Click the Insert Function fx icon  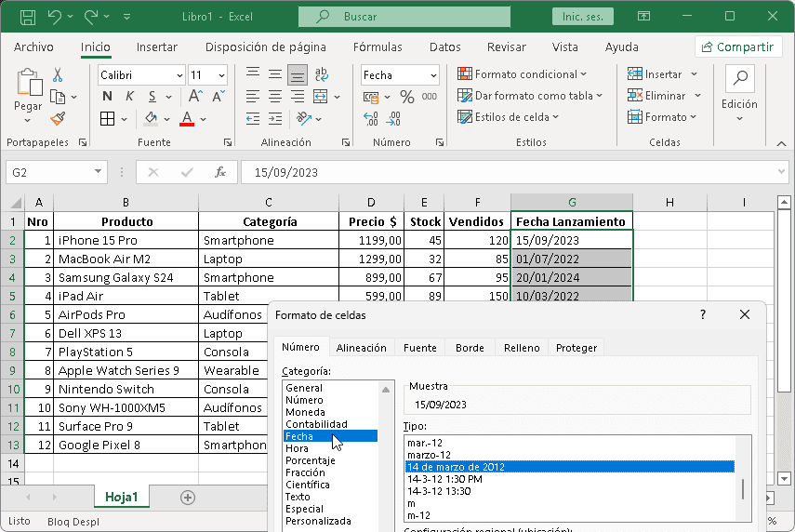click(220, 172)
